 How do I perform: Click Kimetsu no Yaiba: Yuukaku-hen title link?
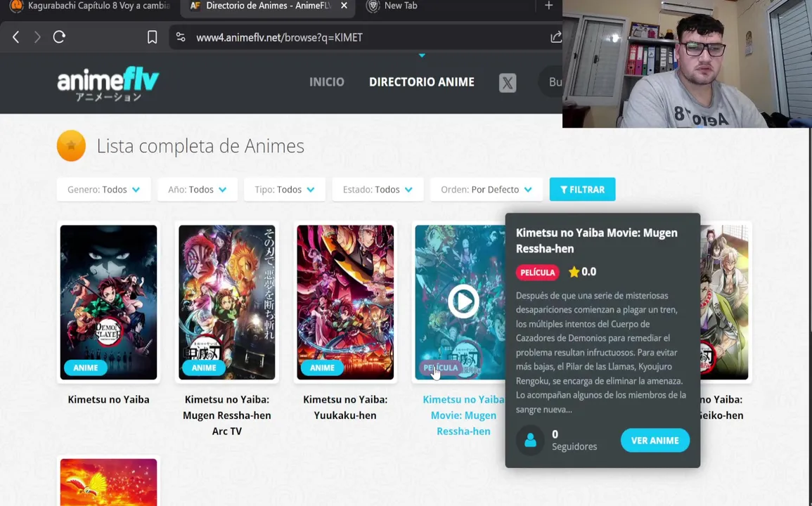[x=345, y=407]
